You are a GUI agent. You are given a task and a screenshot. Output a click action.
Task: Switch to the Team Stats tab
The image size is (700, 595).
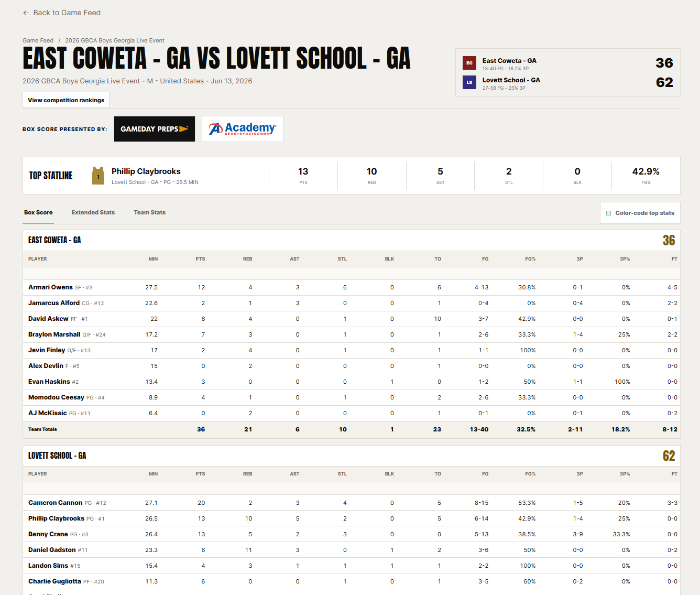[150, 212]
